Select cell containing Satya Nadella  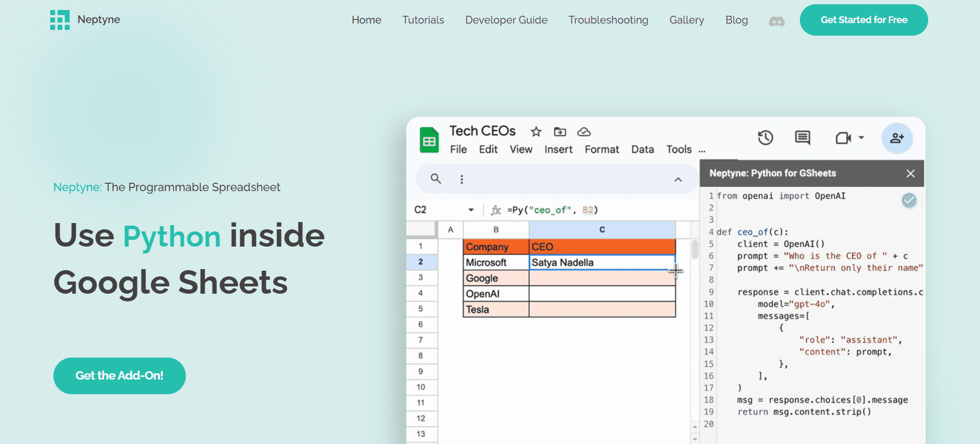(601, 263)
